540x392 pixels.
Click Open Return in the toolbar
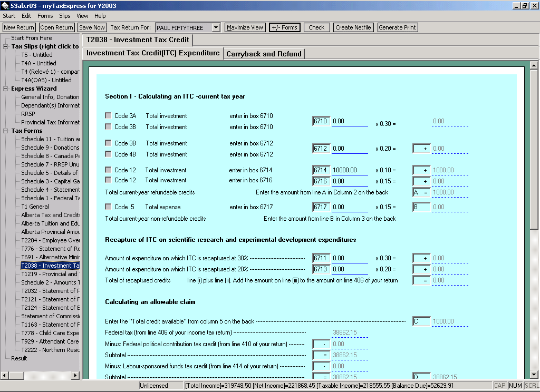[x=56, y=27]
